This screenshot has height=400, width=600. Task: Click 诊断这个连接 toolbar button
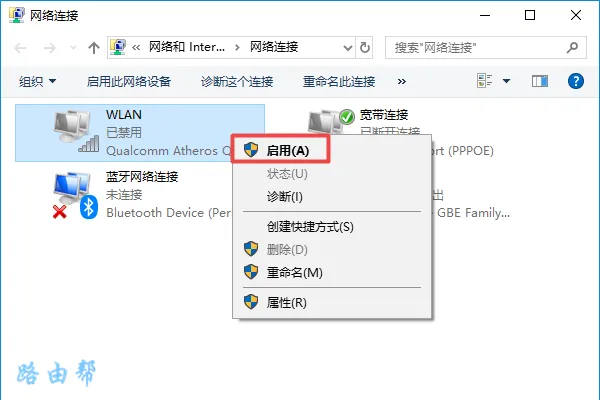tap(236, 81)
